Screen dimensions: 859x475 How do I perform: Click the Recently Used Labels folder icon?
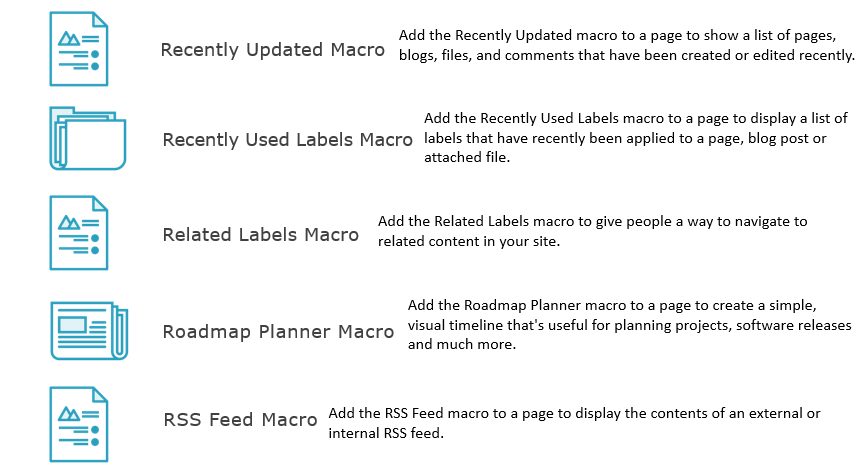pos(88,138)
